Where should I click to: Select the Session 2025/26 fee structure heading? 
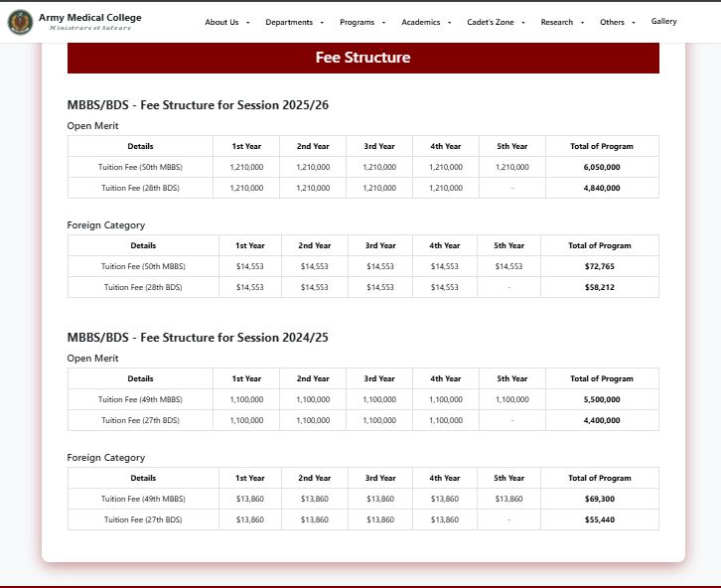[198, 105]
